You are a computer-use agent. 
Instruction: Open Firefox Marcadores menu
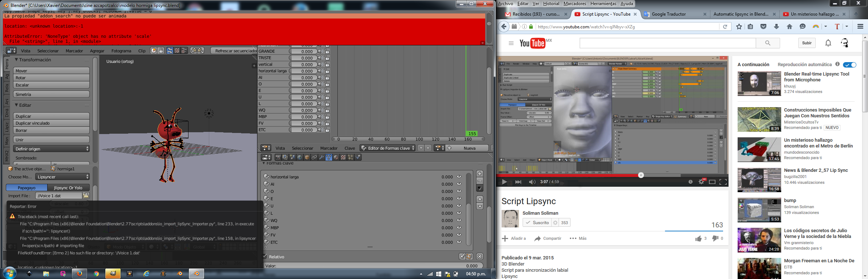point(575,4)
